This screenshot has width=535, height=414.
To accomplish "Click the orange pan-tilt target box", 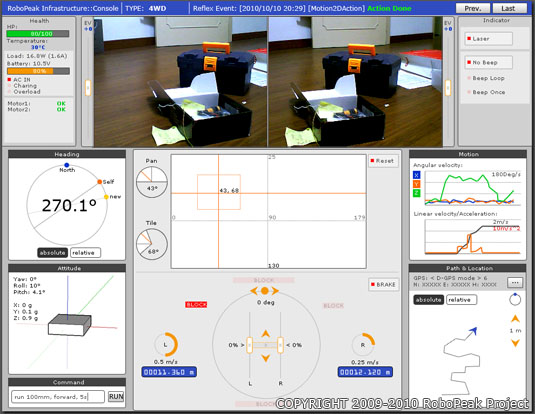I will pyautogui.click(x=219, y=192).
